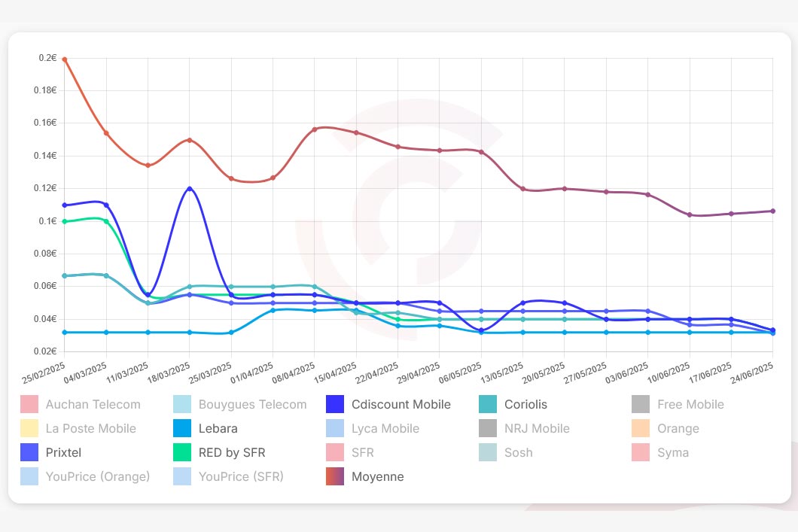Hide the Cdiscount Mobile series
Viewport: 798px width, 532px height.
[x=401, y=404]
